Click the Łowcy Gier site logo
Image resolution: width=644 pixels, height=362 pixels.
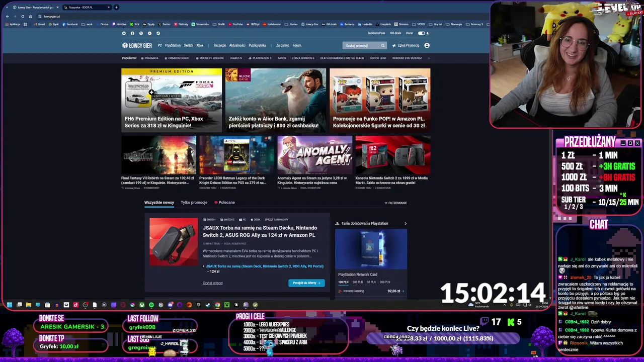pos(137,45)
